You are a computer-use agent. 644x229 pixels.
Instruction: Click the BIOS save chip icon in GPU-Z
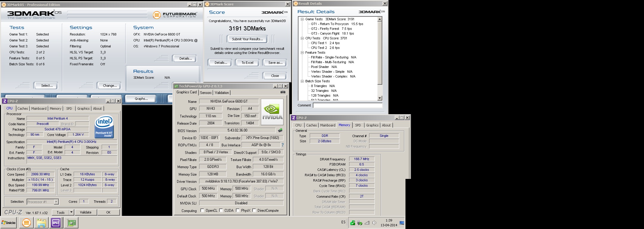280,130
